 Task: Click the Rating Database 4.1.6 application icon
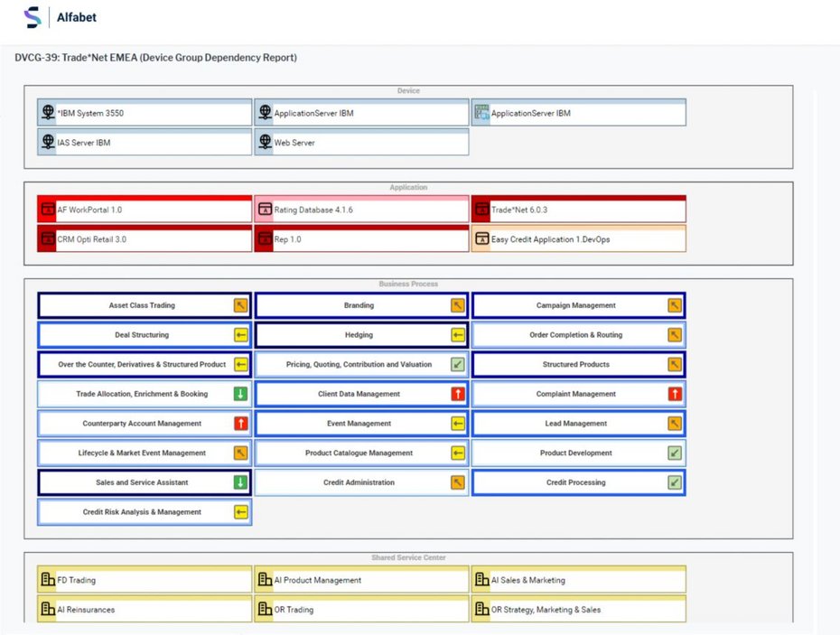266,209
